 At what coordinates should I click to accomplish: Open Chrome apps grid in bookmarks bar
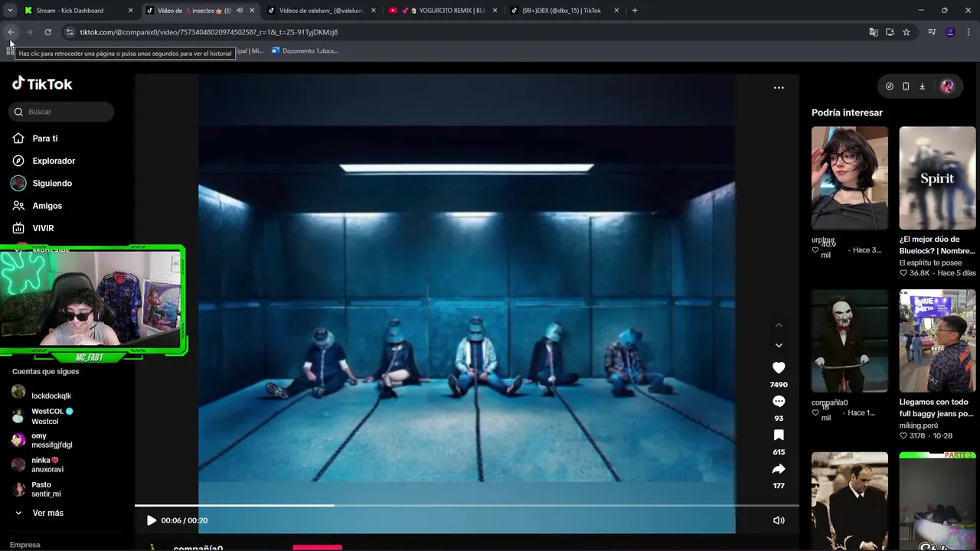pos(11,51)
